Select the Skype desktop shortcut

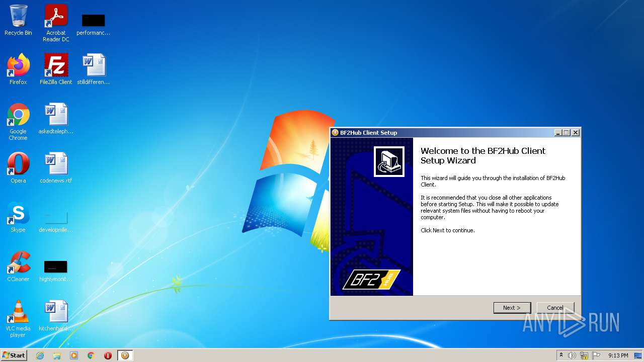18,217
